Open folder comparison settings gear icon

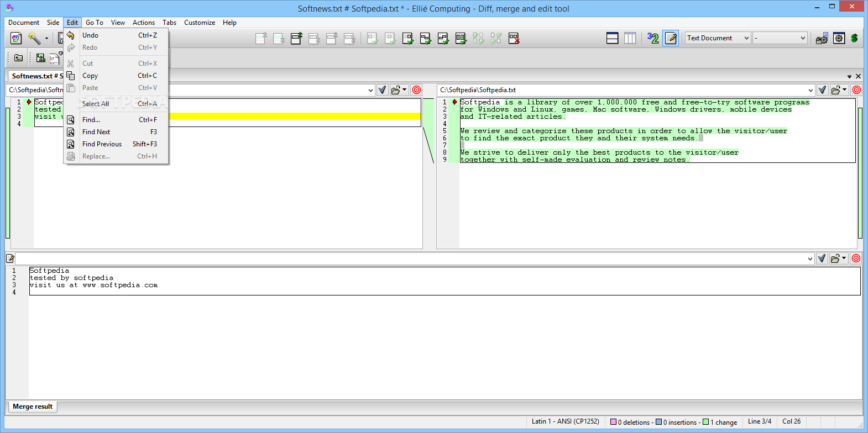(x=822, y=38)
